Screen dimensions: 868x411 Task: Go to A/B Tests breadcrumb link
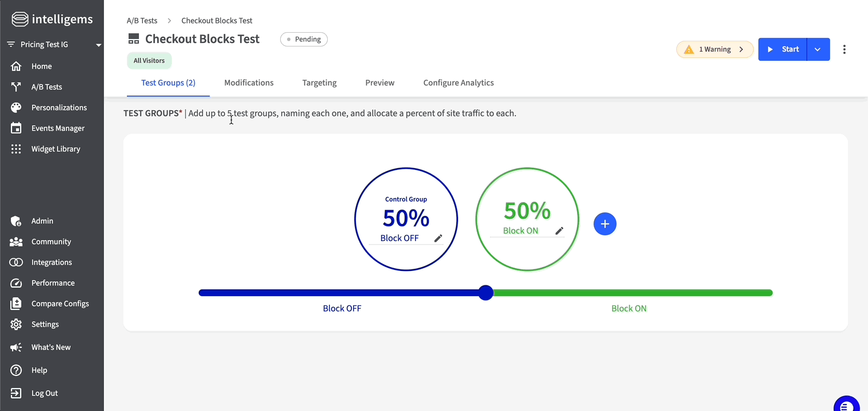point(142,21)
